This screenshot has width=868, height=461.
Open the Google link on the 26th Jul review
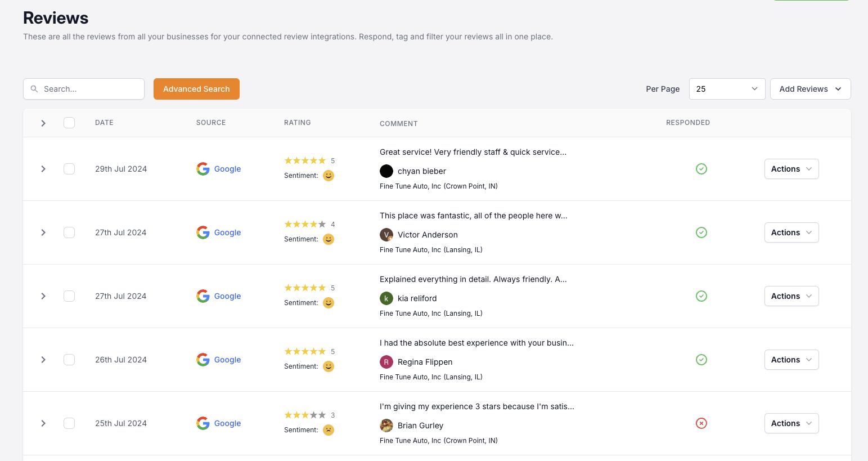click(x=227, y=360)
